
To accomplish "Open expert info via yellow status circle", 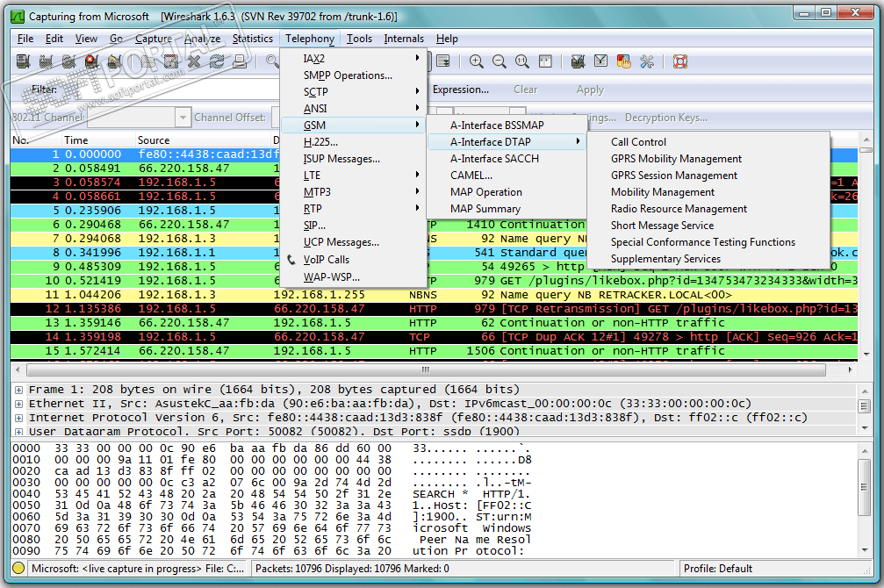I will tap(18, 569).
